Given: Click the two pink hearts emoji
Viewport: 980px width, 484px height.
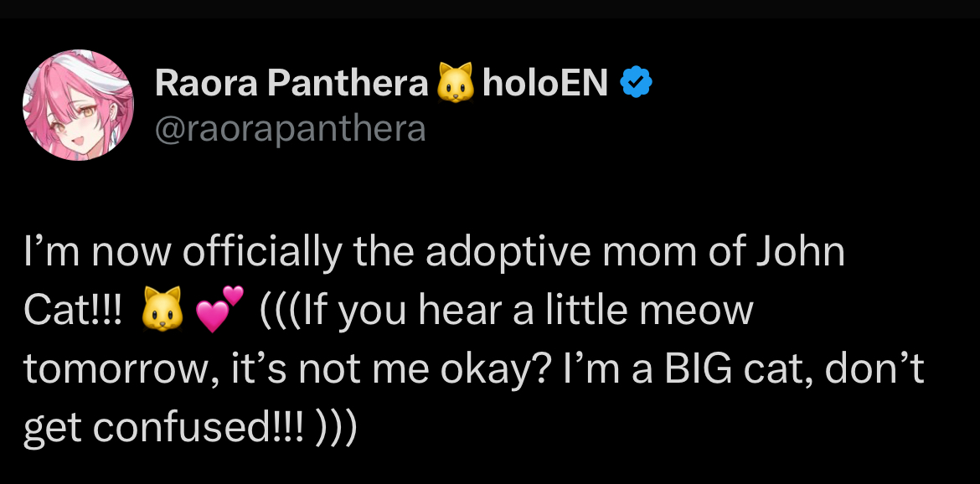Looking at the screenshot, I should click(x=219, y=311).
